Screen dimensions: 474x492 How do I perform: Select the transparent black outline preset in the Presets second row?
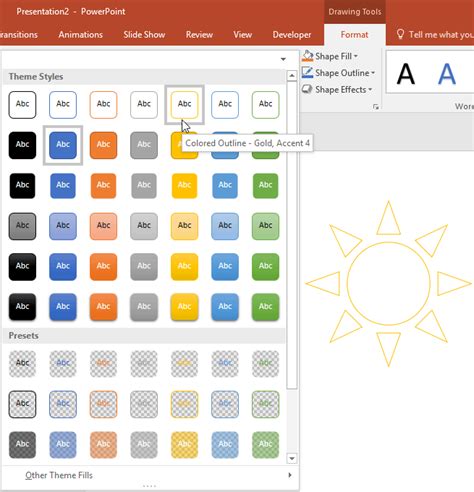tap(22, 404)
